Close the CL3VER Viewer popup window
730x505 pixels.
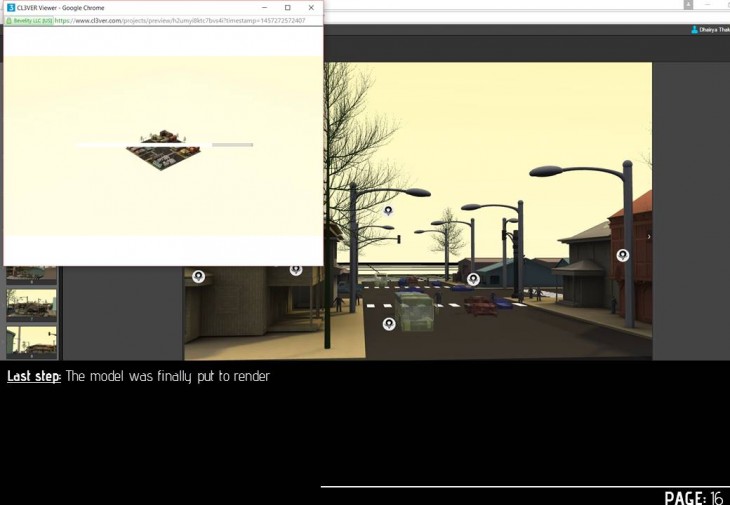[x=310, y=8]
